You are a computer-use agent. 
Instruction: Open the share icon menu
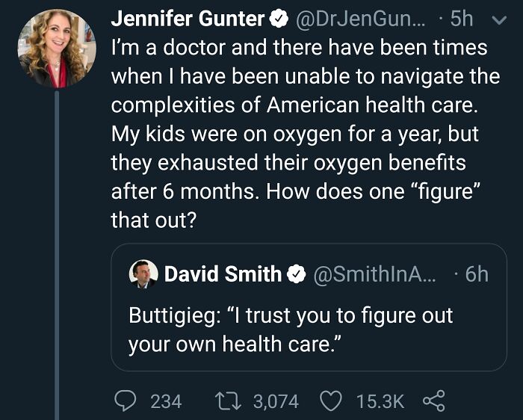coord(434,401)
